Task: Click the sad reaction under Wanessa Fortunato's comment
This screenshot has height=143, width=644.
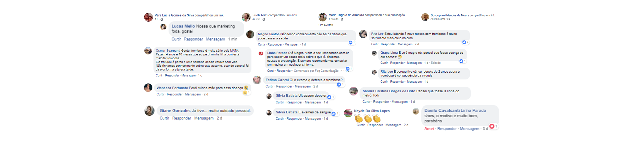Action: pyautogui.click(x=245, y=92)
